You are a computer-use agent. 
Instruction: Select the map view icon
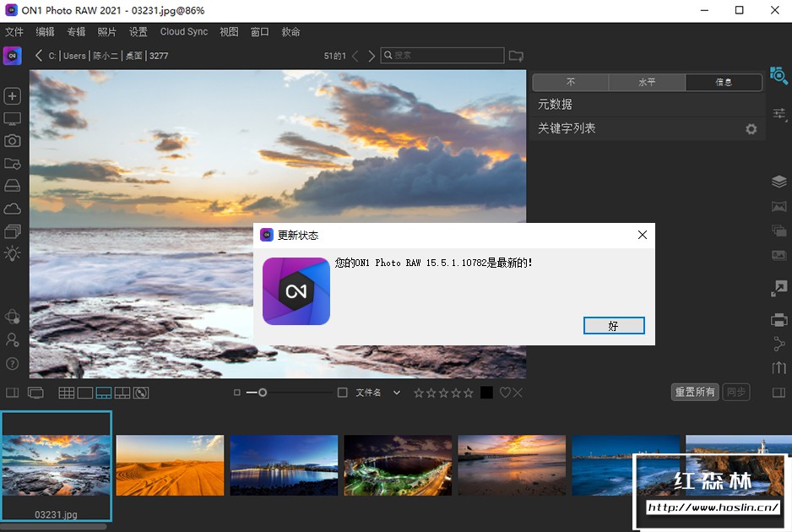coord(141,393)
